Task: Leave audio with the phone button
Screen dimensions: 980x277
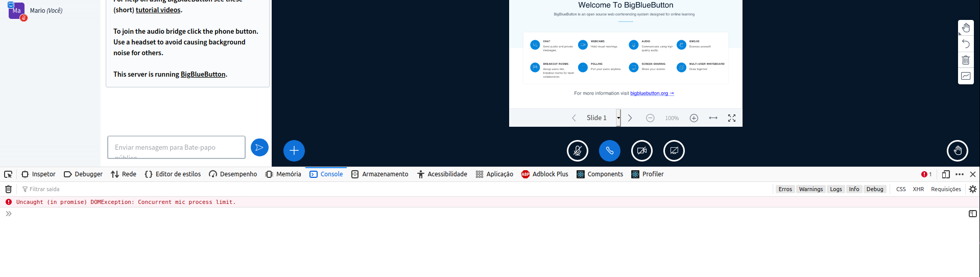Action: click(x=610, y=151)
